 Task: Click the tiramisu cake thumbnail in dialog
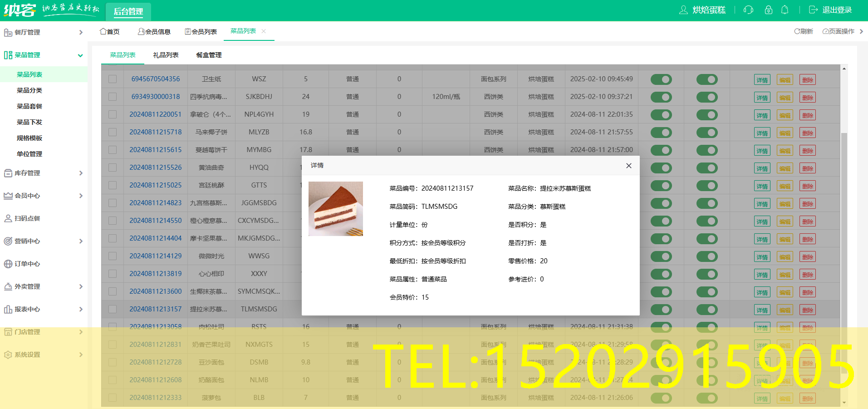(x=336, y=208)
